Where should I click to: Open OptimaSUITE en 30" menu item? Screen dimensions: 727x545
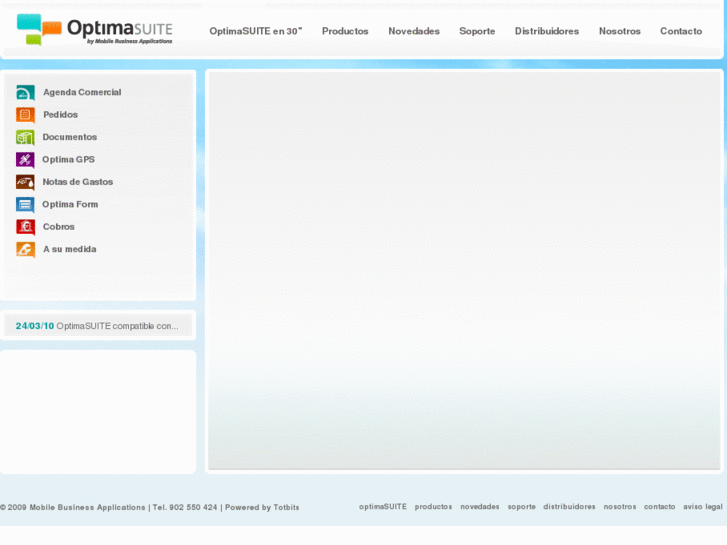[255, 31]
